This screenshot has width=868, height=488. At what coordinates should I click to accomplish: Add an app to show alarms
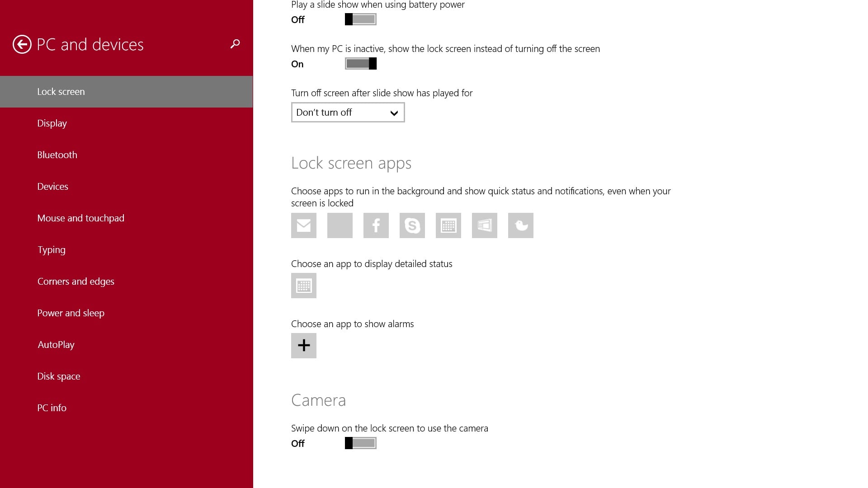pos(303,345)
